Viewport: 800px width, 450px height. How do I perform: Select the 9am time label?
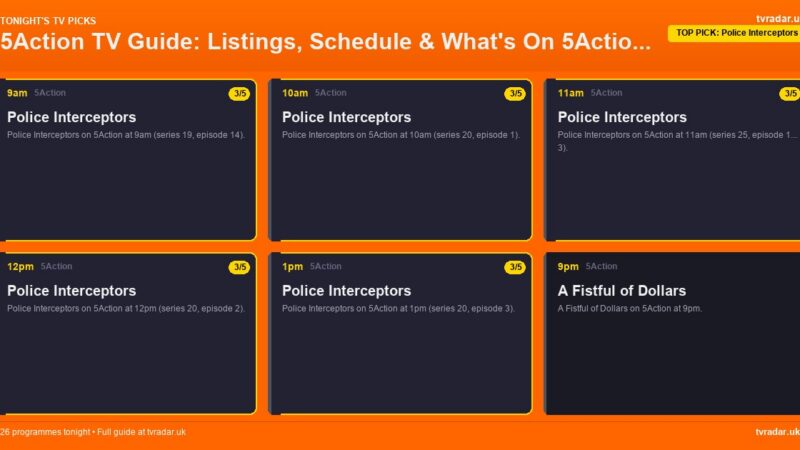pos(17,93)
